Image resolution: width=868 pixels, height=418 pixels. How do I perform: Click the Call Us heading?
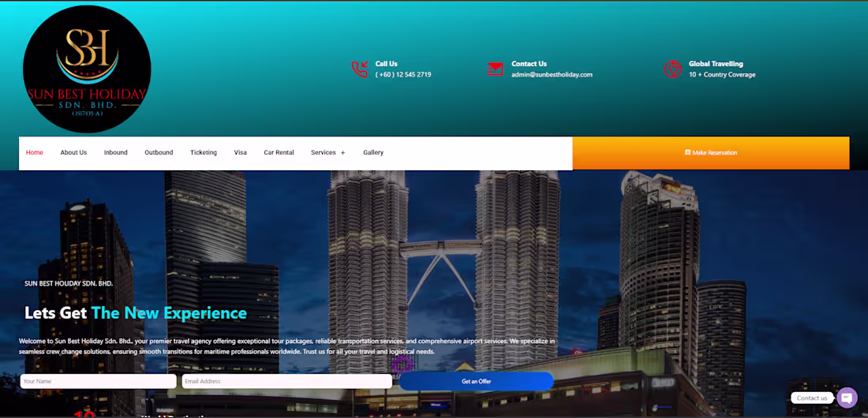click(x=387, y=64)
